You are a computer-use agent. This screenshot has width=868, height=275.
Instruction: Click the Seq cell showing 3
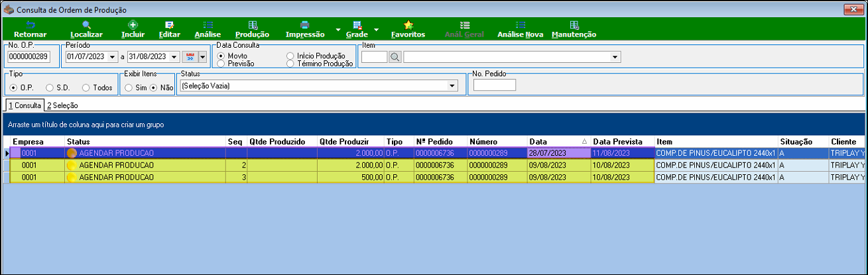click(x=237, y=177)
